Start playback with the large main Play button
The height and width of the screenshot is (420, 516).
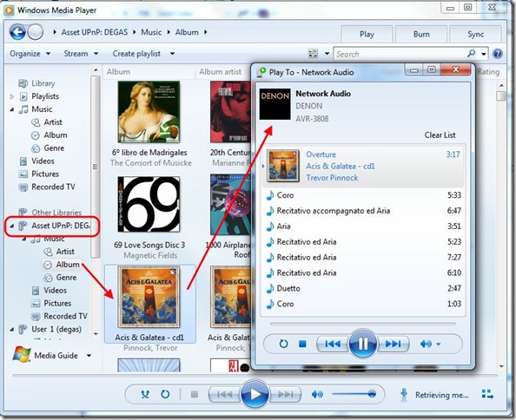[255, 394]
